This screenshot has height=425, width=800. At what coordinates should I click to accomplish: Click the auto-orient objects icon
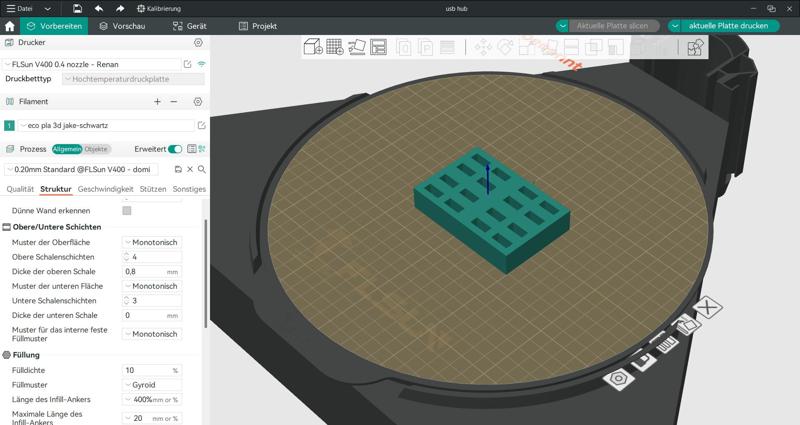point(357,47)
